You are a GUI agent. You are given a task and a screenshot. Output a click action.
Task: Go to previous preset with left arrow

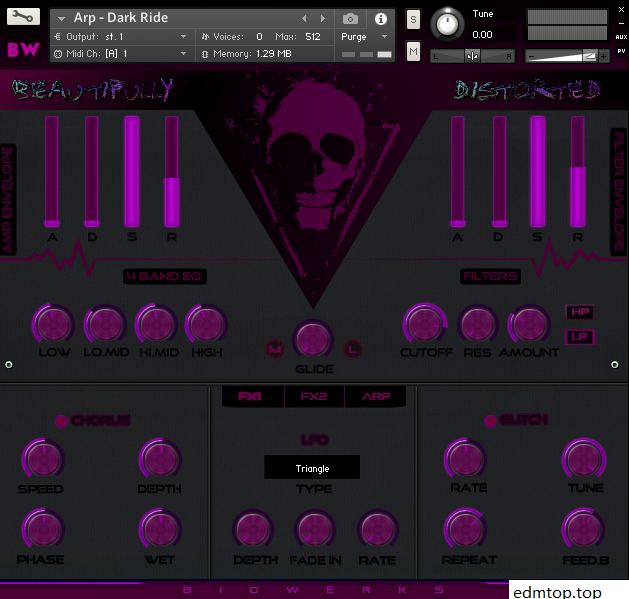pyautogui.click(x=305, y=19)
